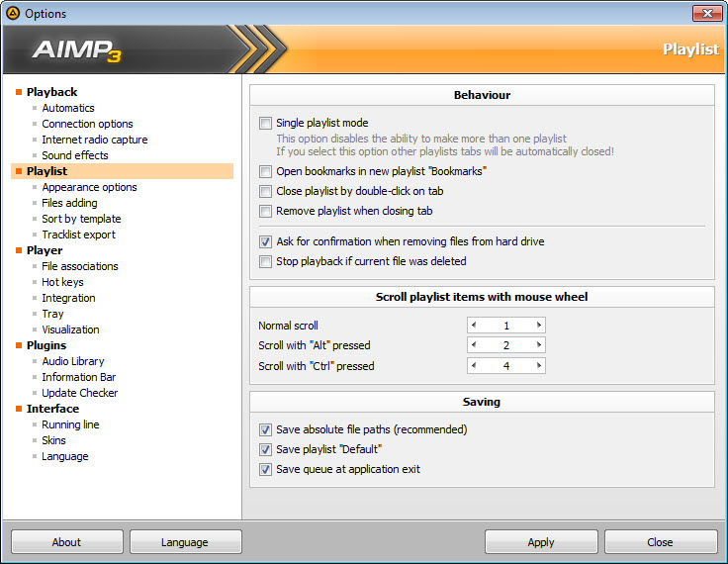Click the Saving section header
Viewport: 728px width, 564px height.
(x=482, y=402)
